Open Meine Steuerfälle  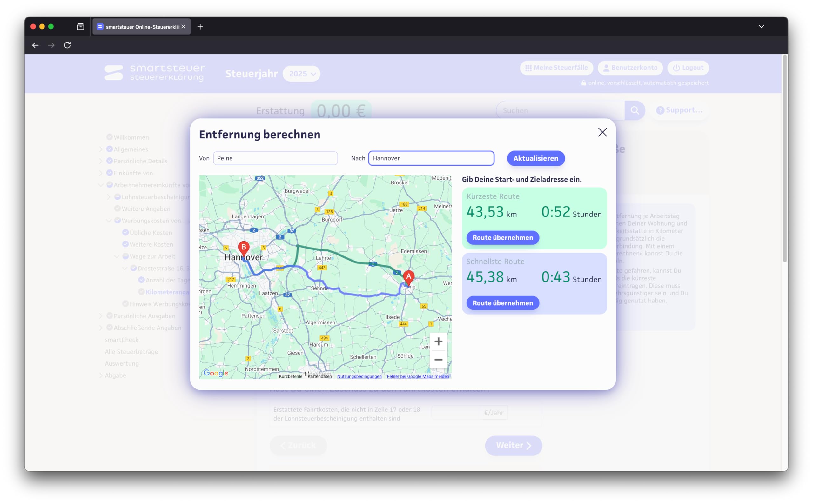pyautogui.click(x=556, y=68)
